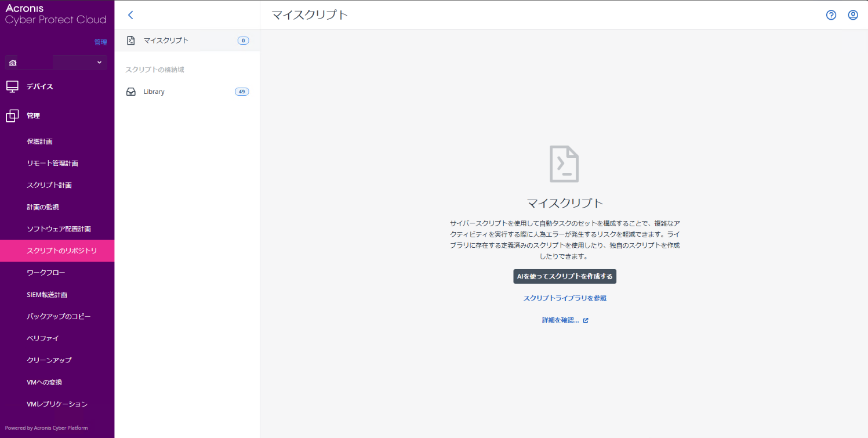Click the tenant building icon

pos(13,63)
